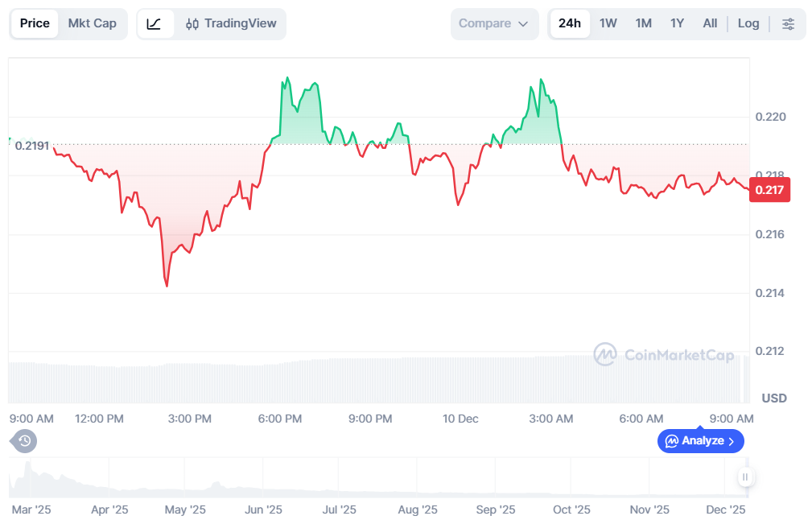
Task: Click the 3:00 AM time axis label
Action: tap(551, 419)
